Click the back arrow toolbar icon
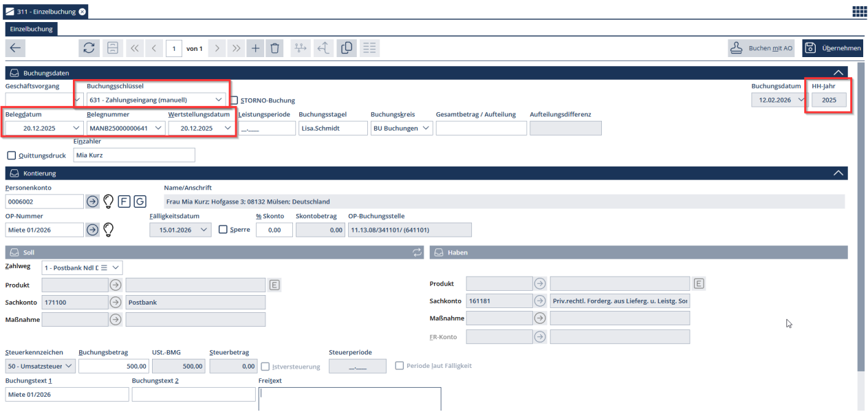868x414 pixels. tap(16, 48)
